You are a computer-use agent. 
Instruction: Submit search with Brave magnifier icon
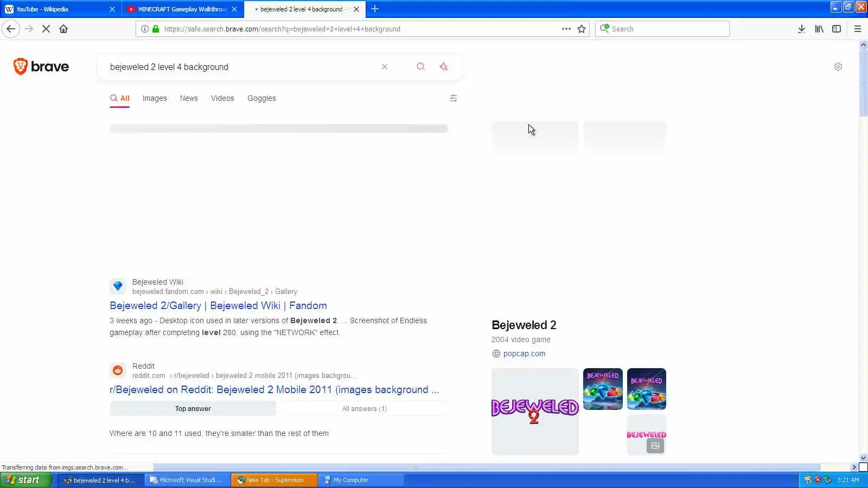pos(420,67)
